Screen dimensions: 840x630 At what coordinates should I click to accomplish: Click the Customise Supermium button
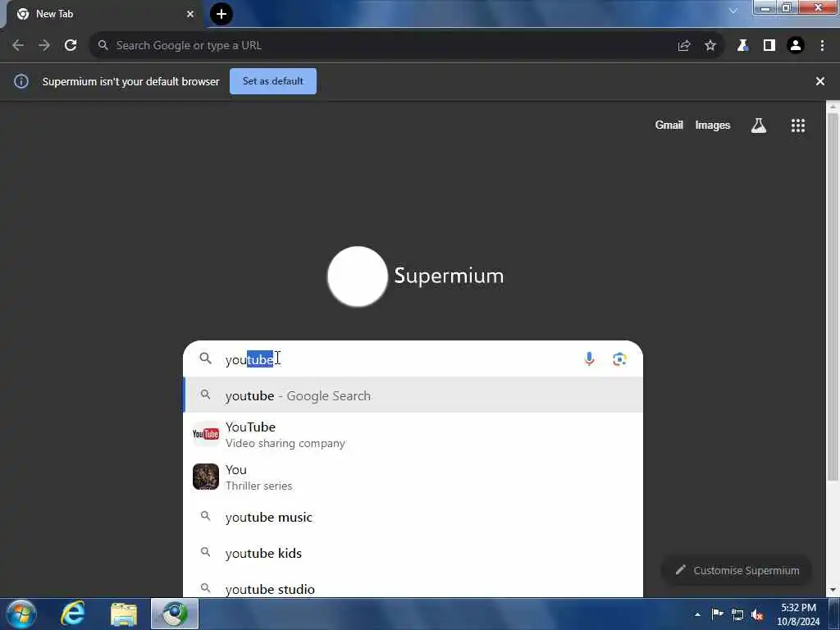tap(737, 570)
